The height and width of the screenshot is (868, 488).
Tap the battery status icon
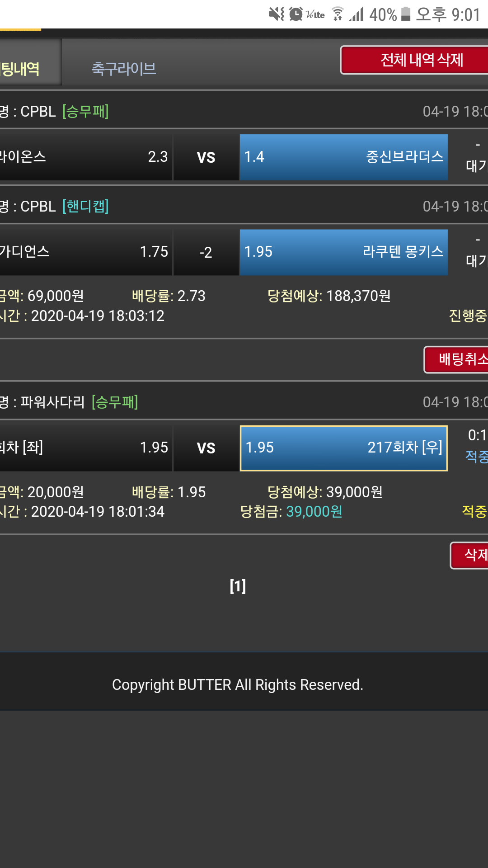pyautogui.click(x=406, y=14)
